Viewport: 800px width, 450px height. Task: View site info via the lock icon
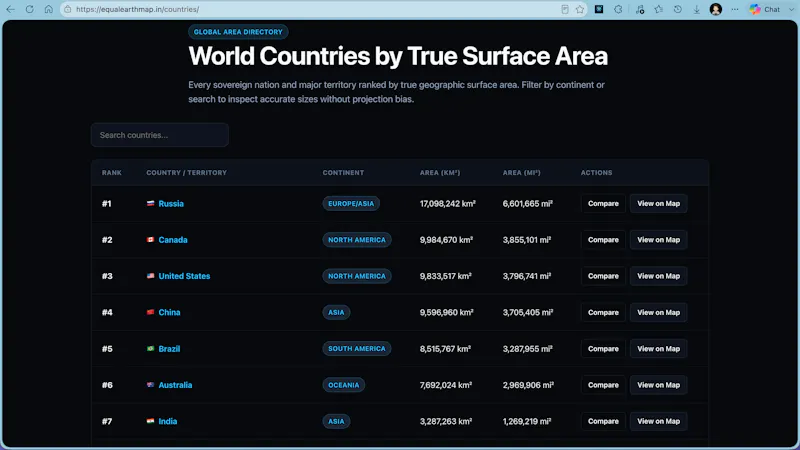pyautogui.click(x=68, y=9)
